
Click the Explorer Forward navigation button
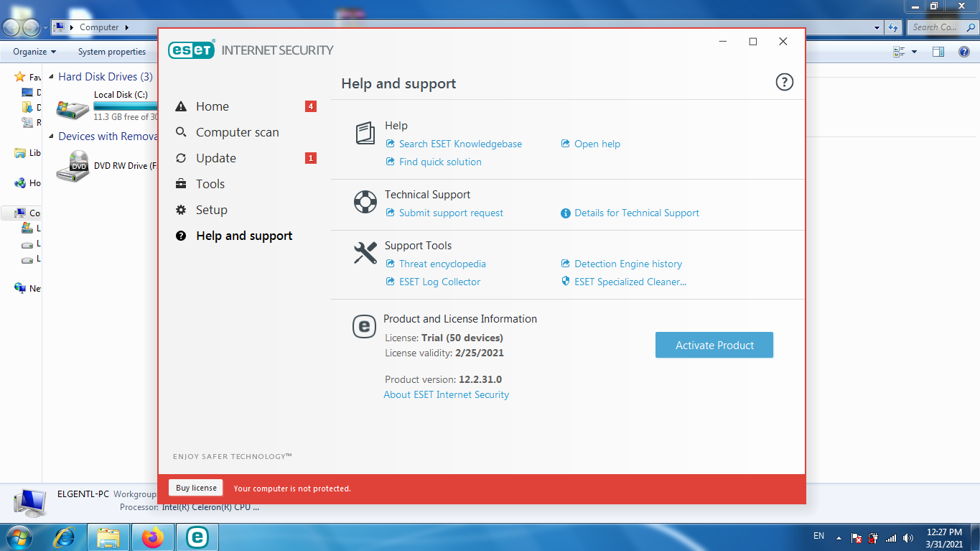click(32, 27)
